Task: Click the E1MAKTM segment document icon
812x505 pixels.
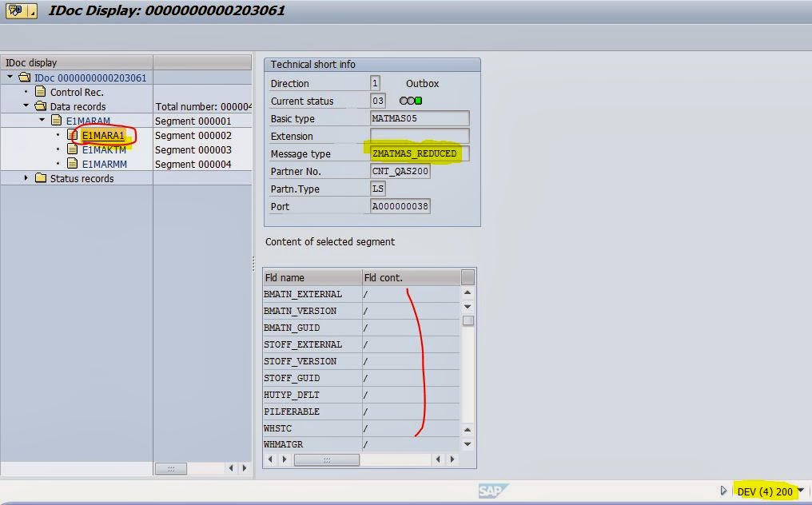Action: 73,150
